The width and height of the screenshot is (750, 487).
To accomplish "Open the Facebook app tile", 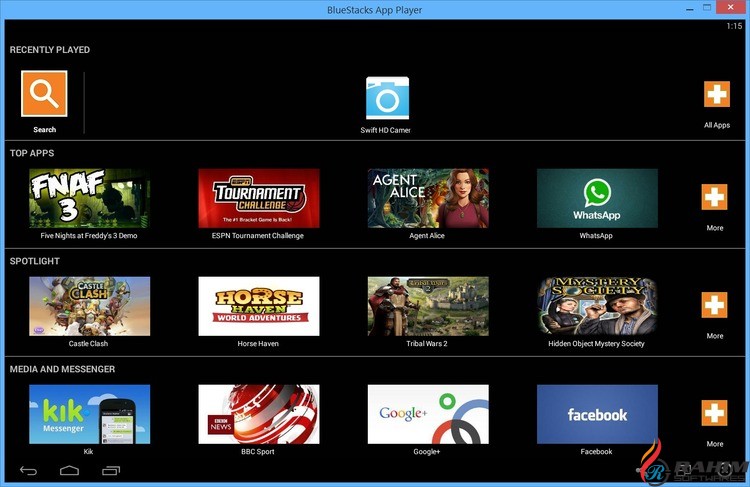I will coord(597,414).
